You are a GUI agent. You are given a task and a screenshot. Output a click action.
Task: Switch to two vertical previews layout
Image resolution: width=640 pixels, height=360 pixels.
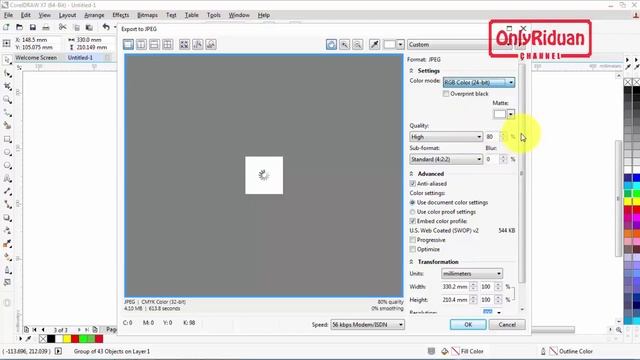point(141,44)
